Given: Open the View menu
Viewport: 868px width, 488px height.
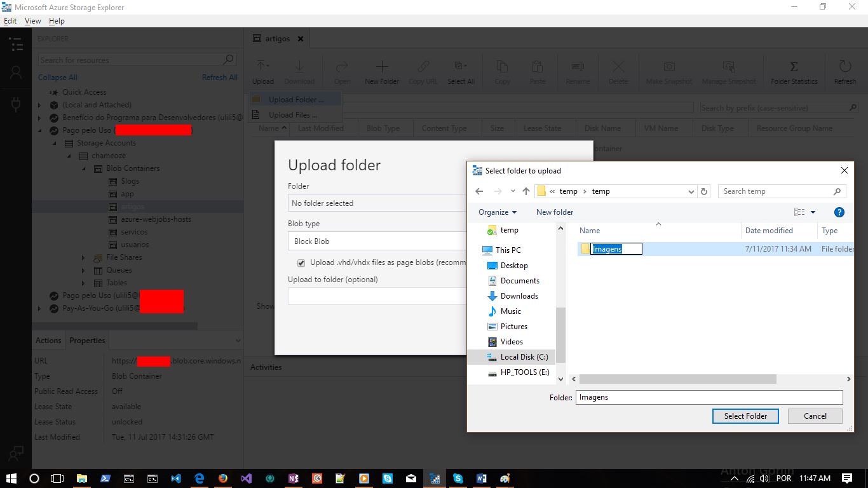Looking at the screenshot, I should (32, 21).
